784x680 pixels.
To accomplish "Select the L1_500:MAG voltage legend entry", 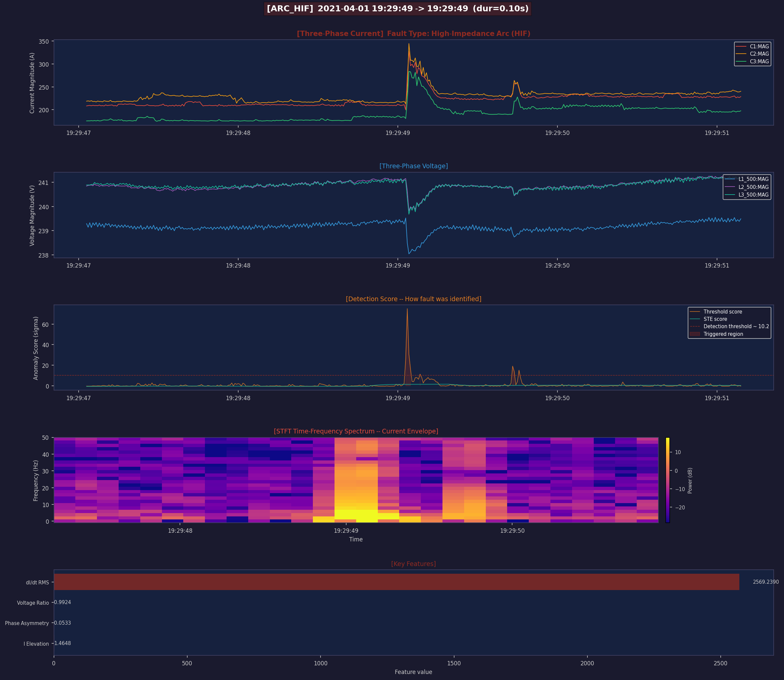I will (x=753, y=179).
